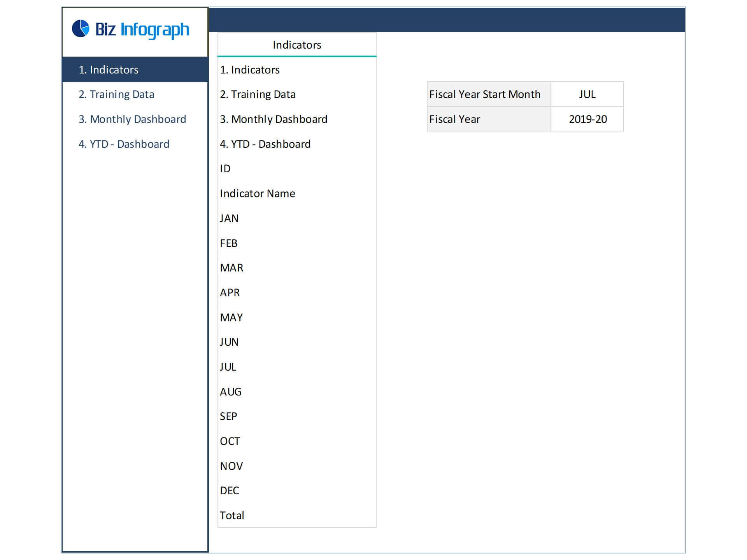The width and height of the screenshot is (747, 560).
Task: Select the OCT cell
Action: tap(297, 441)
